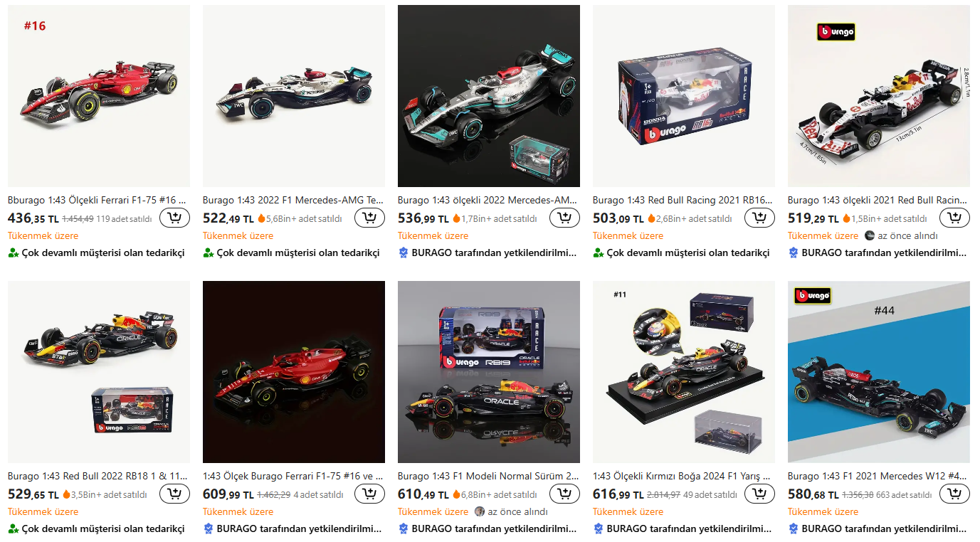Screen dimensions: 980x542
Task: Add 536,99 TL Mercedes model to cart
Action: pyautogui.click(x=564, y=218)
